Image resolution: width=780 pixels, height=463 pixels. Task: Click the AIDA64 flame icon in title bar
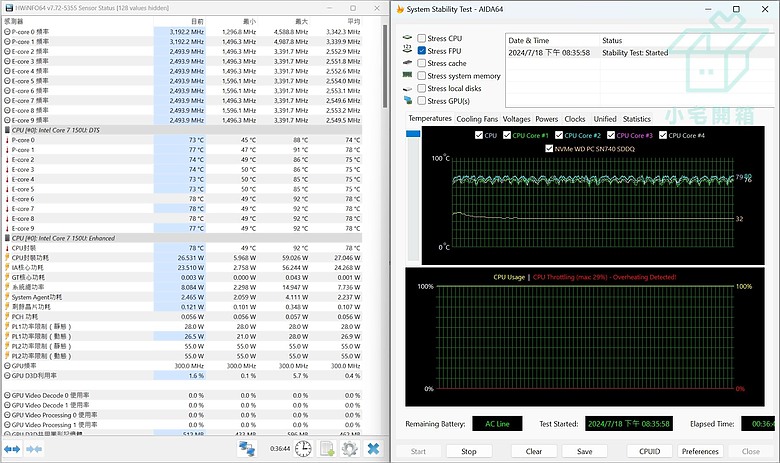tap(400, 9)
